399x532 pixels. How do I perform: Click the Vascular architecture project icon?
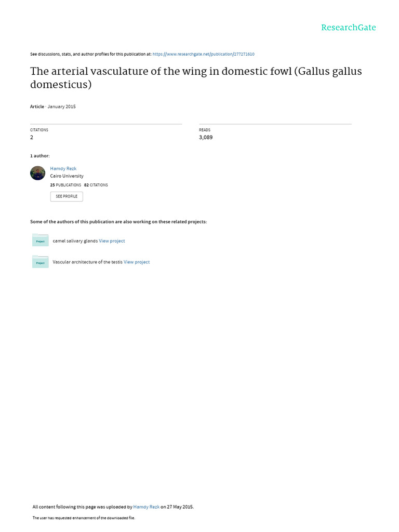[x=40, y=262]
